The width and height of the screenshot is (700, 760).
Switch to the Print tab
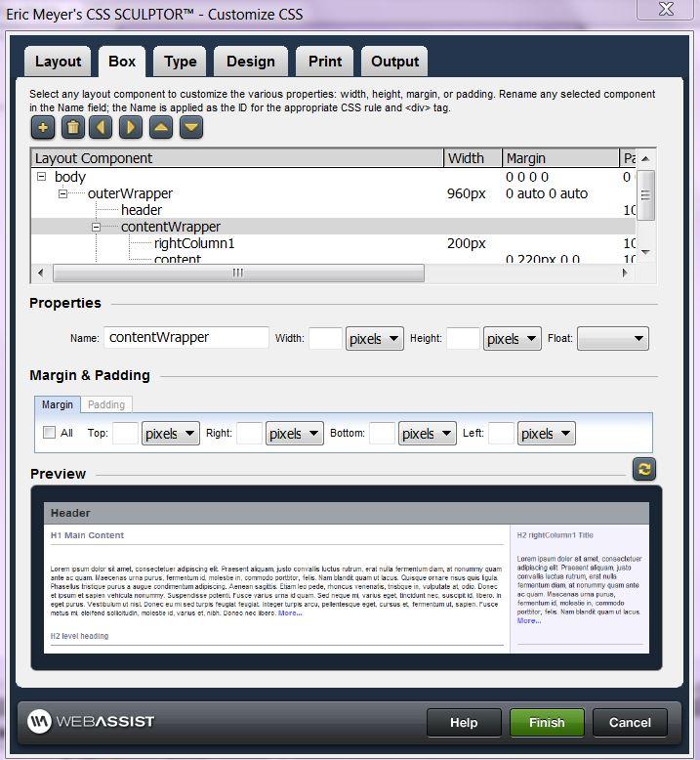point(324,62)
